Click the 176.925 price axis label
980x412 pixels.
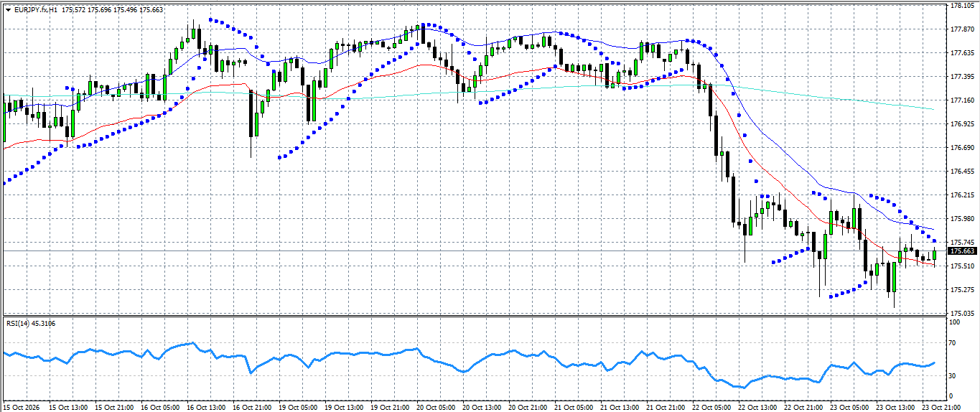tap(961, 124)
